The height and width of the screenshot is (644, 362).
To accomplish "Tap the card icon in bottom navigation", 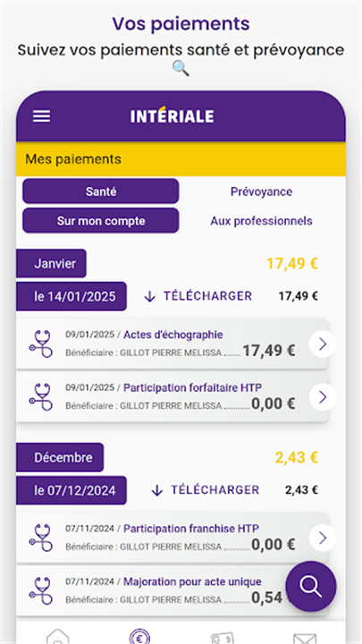I will pyautogui.click(x=222, y=638).
